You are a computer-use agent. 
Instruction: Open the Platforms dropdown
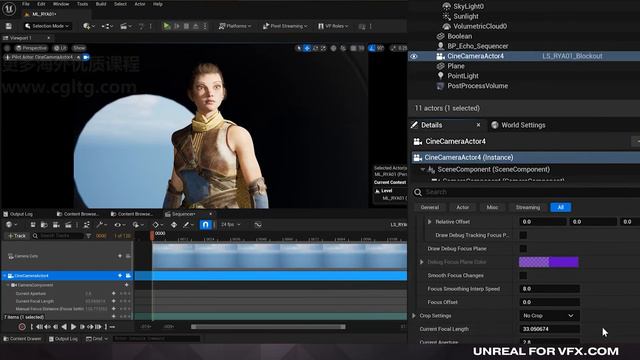tap(235, 26)
